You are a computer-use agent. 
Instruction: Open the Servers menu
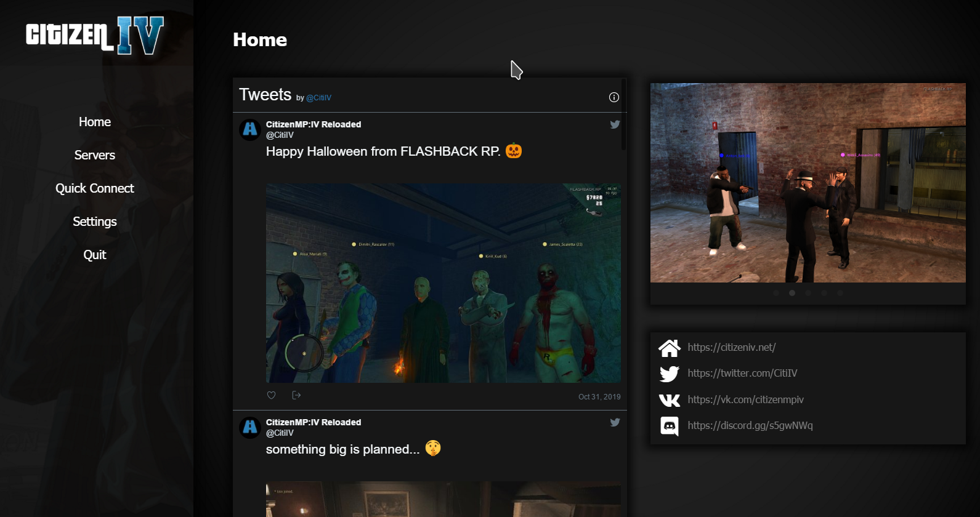(95, 155)
